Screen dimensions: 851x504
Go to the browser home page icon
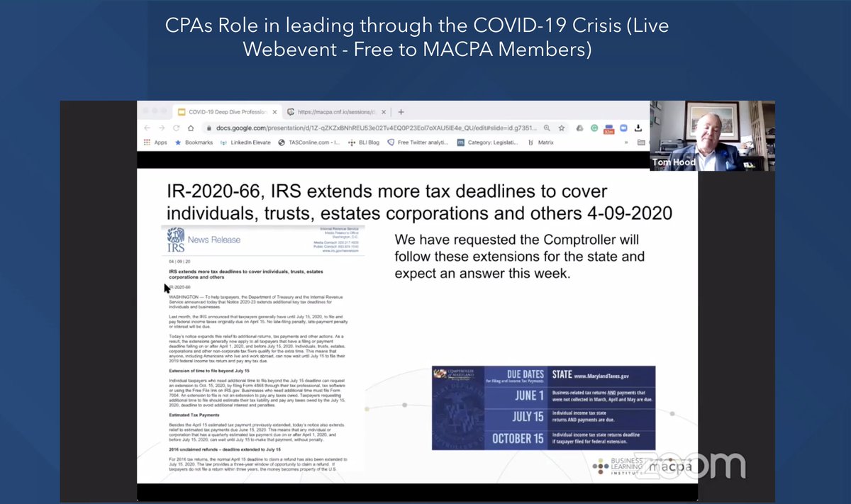click(x=191, y=128)
